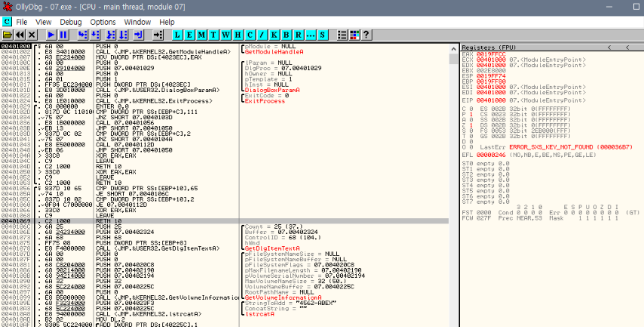Show the Threads window (T)

(213, 35)
